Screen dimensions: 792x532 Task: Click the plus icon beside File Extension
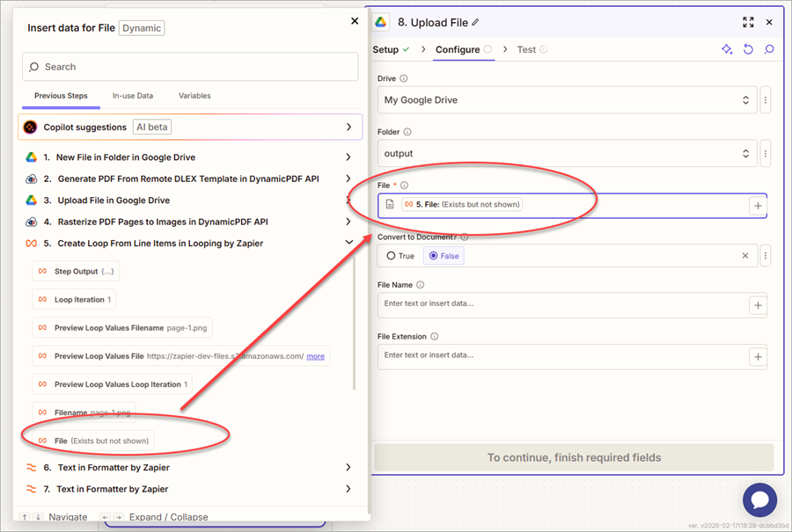pos(757,356)
